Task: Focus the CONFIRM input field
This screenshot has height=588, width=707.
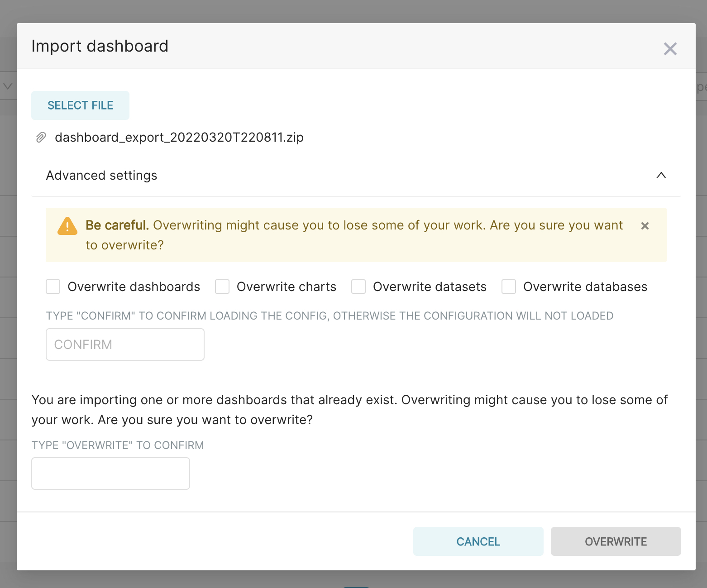Action: point(125,344)
